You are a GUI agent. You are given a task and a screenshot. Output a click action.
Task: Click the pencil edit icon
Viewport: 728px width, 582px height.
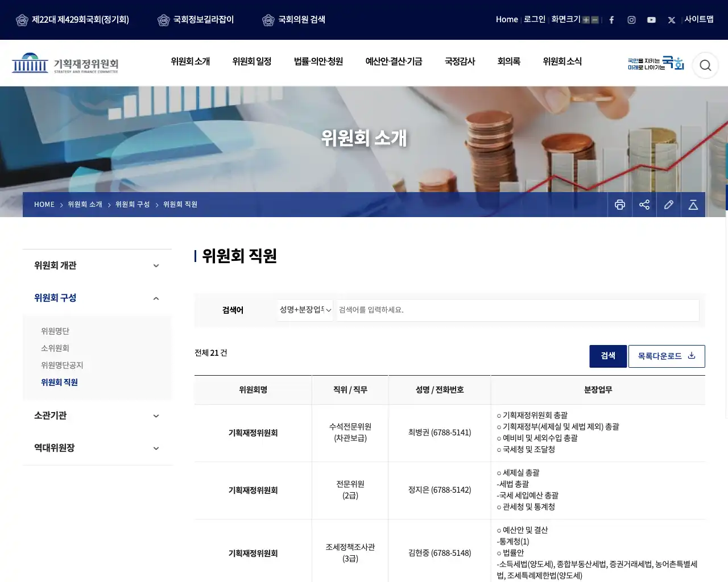pos(669,205)
